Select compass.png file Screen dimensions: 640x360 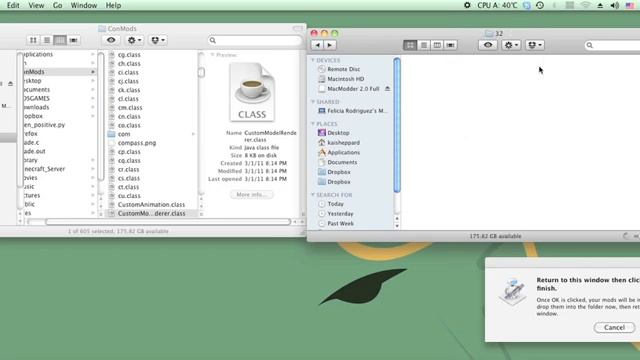coord(137,143)
